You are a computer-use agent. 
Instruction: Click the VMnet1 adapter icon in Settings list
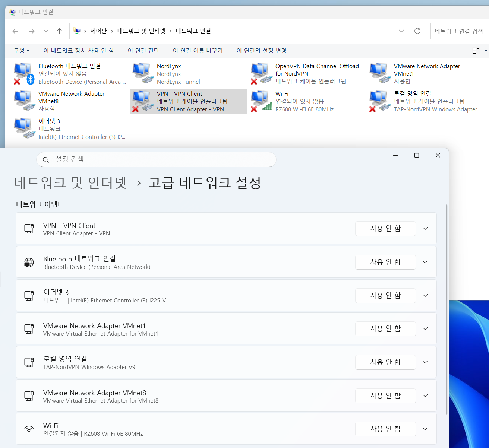click(29, 328)
